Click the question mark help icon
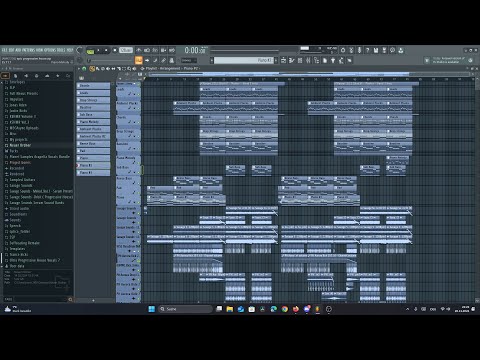480x360 pixels. click(368, 50)
